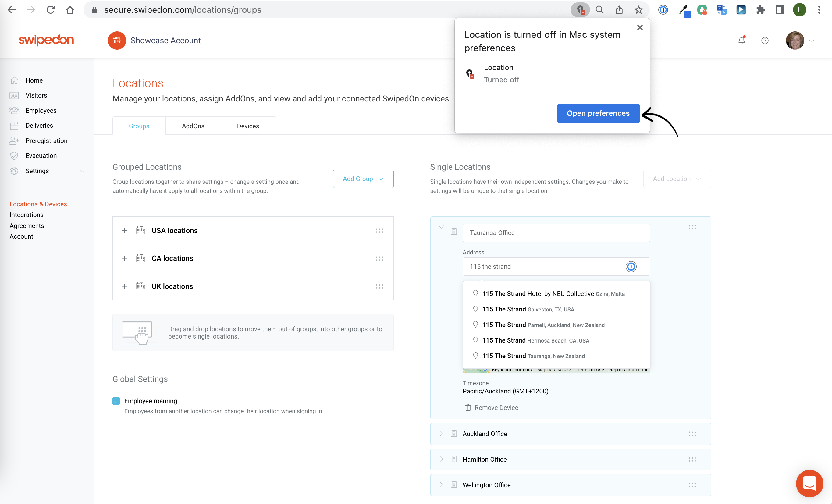Viewport: 832px width, 504px height.
Task: Open user profile dropdown
Action: [811, 41]
